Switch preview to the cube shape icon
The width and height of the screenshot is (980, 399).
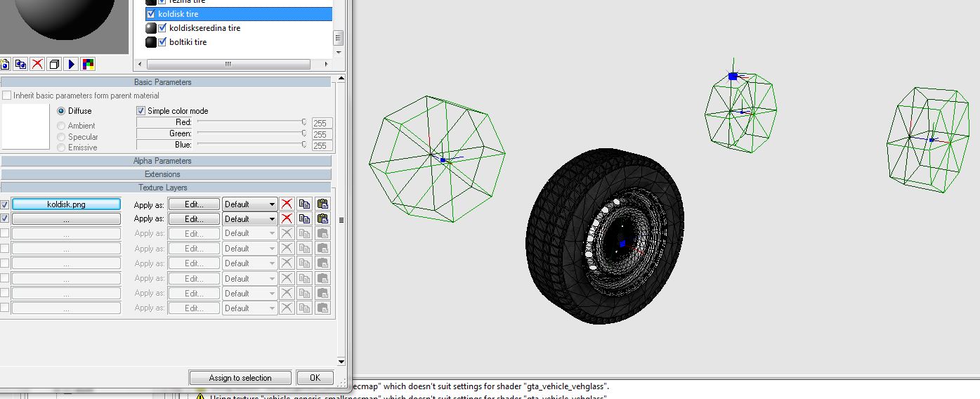click(x=54, y=65)
